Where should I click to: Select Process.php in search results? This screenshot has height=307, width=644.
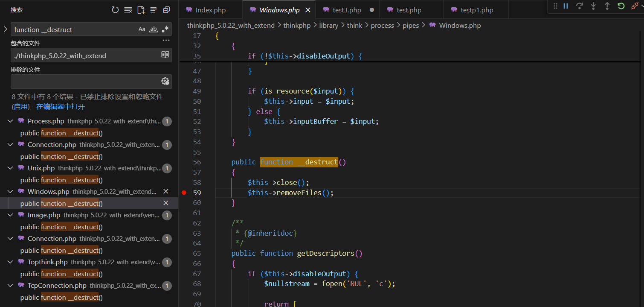[46, 121]
